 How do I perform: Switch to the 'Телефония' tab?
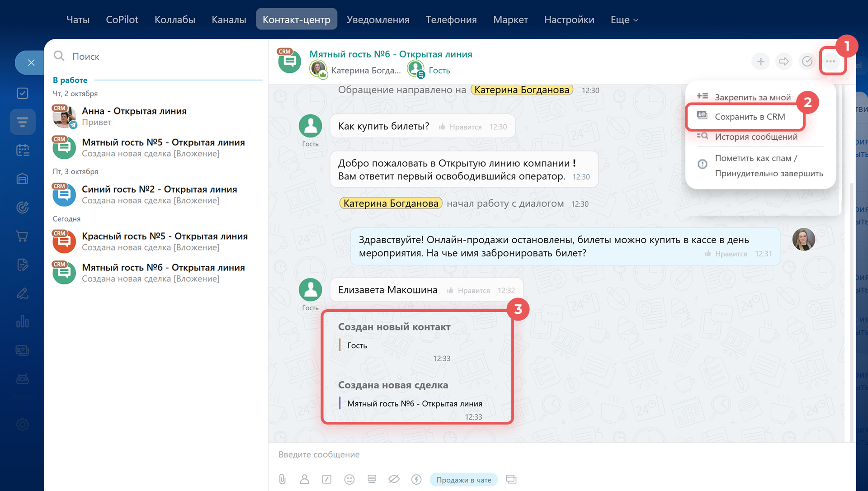(x=451, y=20)
